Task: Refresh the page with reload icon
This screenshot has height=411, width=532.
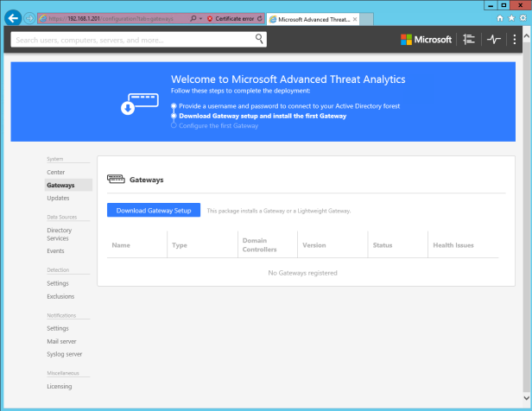Action: [260, 19]
